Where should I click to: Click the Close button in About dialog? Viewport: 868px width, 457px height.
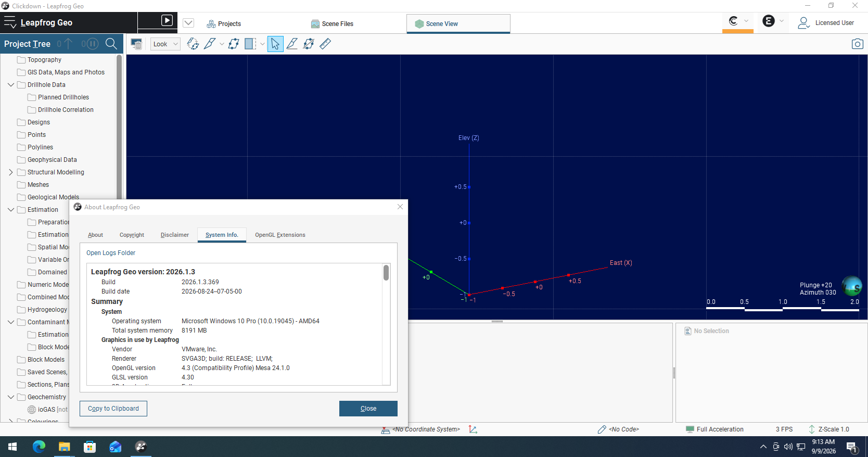(368, 409)
